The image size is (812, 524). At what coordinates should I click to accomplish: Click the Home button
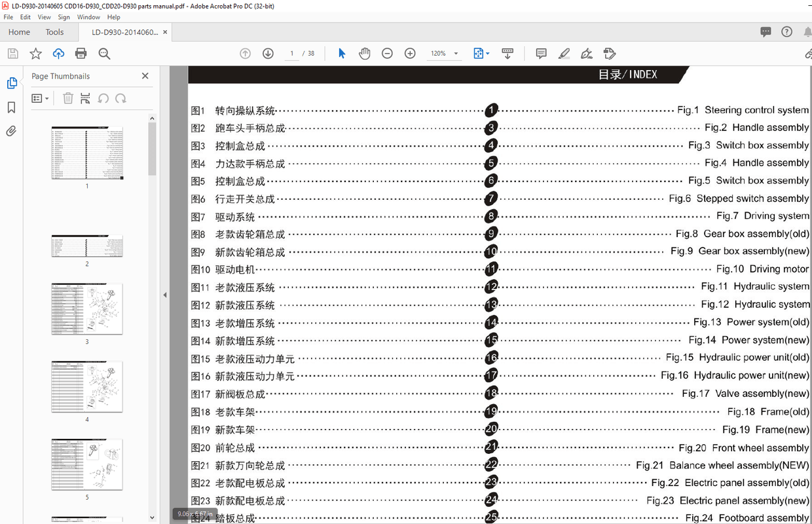(x=19, y=31)
